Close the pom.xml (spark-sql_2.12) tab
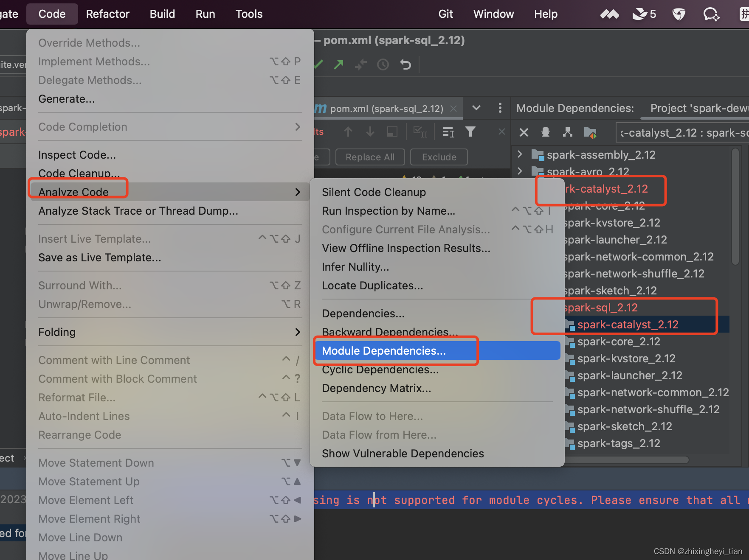Image resolution: width=749 pixels, height=560 pixels. [x=453, y=109]
